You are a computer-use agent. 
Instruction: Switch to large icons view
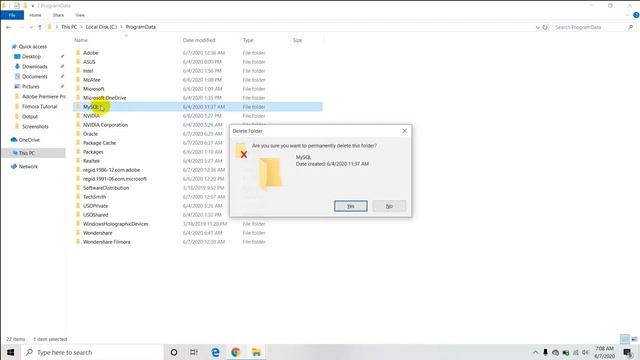coord(634,339)
